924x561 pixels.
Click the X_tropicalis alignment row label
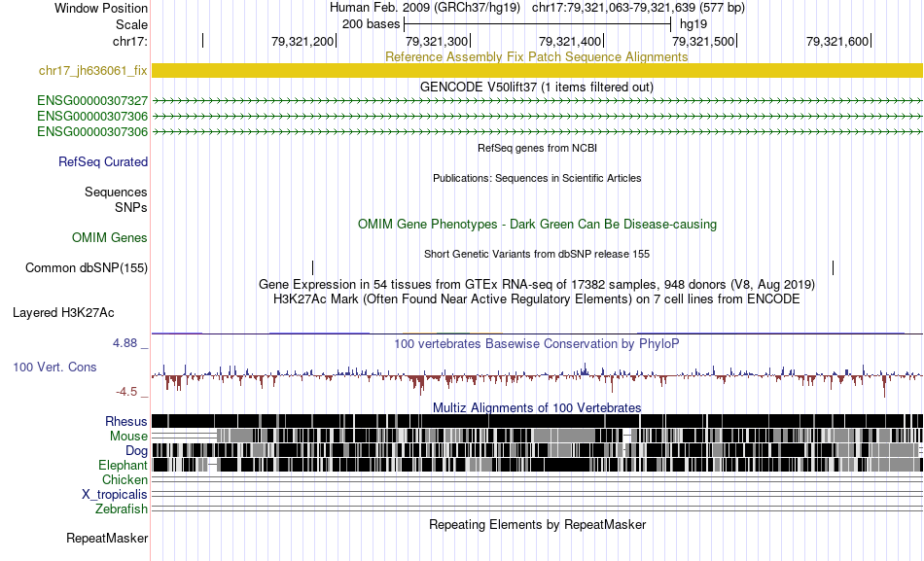pos(115,495)
